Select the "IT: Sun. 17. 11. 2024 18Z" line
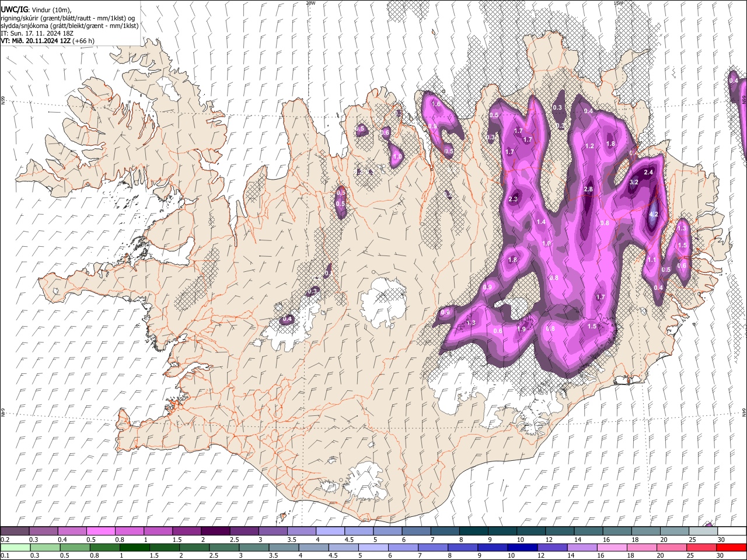This screenshot has width=747, height=560. coord(37,33)
